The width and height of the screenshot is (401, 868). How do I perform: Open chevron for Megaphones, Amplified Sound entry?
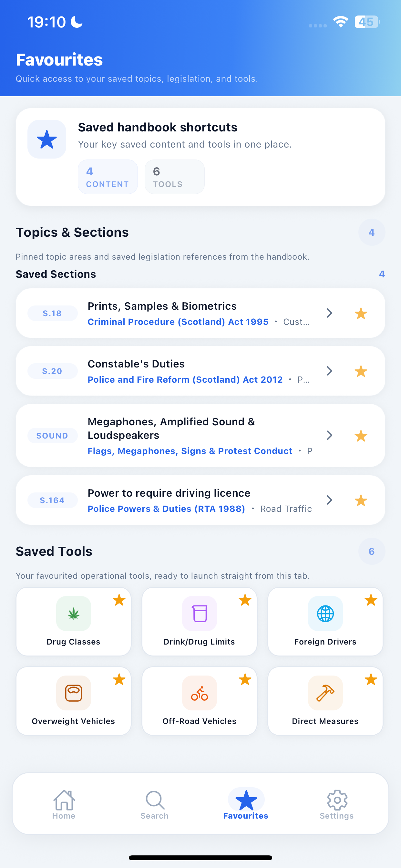[x=329, y=435]
